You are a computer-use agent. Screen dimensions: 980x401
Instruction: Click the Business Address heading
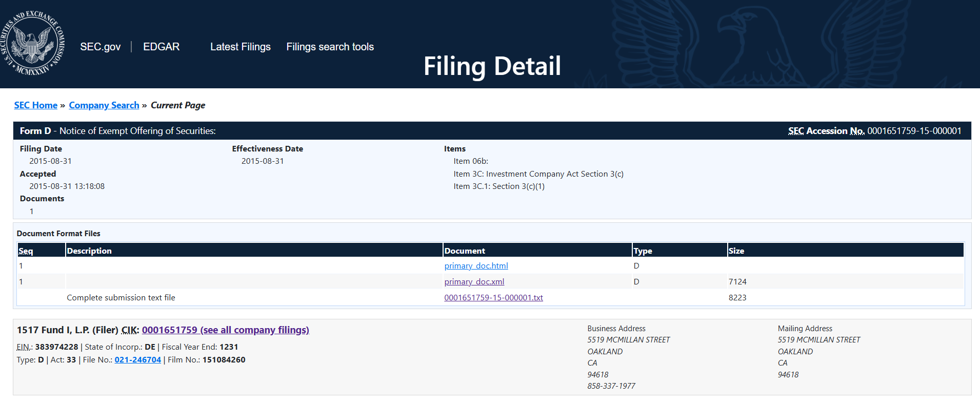pyautogui.click(x=616, y=329)
